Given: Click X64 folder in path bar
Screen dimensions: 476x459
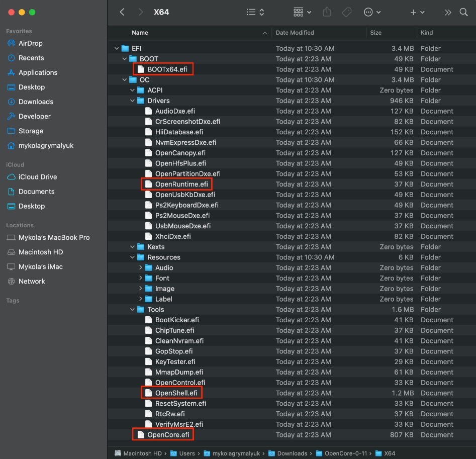Looking at the screenshot, I should 385,453.
